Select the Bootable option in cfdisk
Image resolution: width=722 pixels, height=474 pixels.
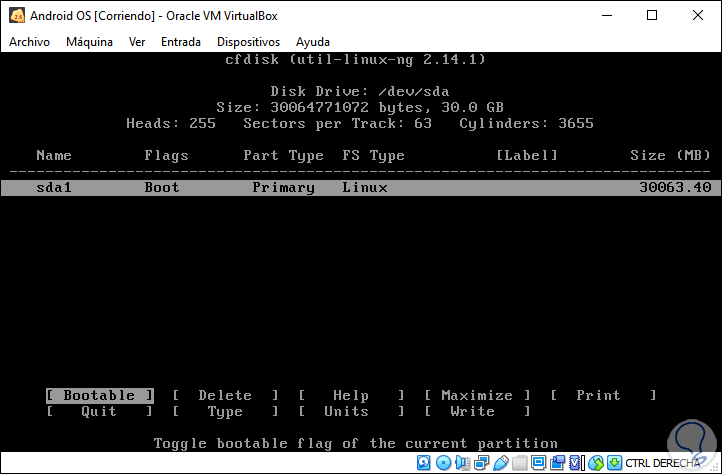[x=99, y=395]
